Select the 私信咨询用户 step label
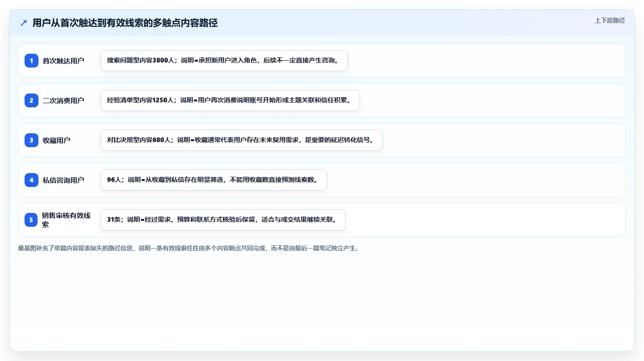Screen dimensions: 644x361 (63, 180)
